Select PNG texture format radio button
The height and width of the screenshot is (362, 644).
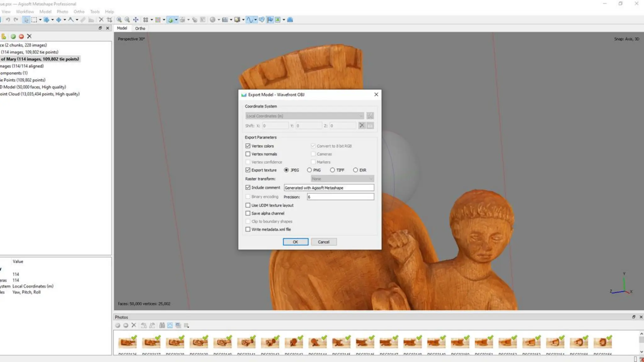[x=309, y=170]
